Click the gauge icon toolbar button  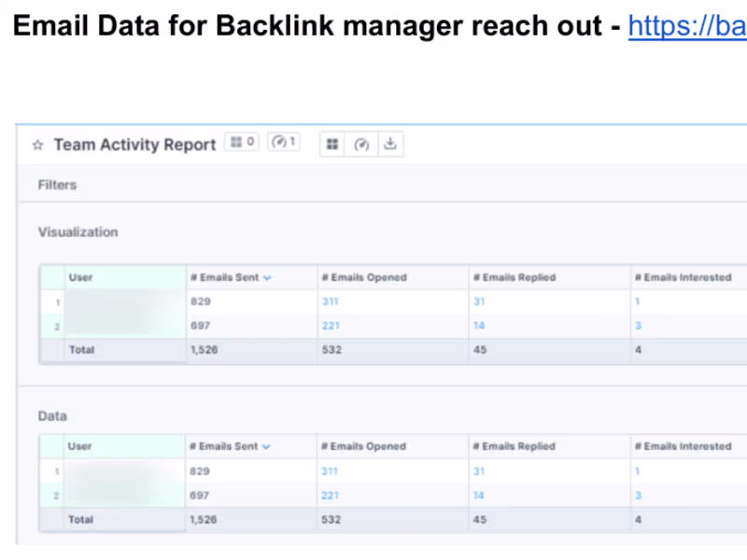(x=361, y=145)
